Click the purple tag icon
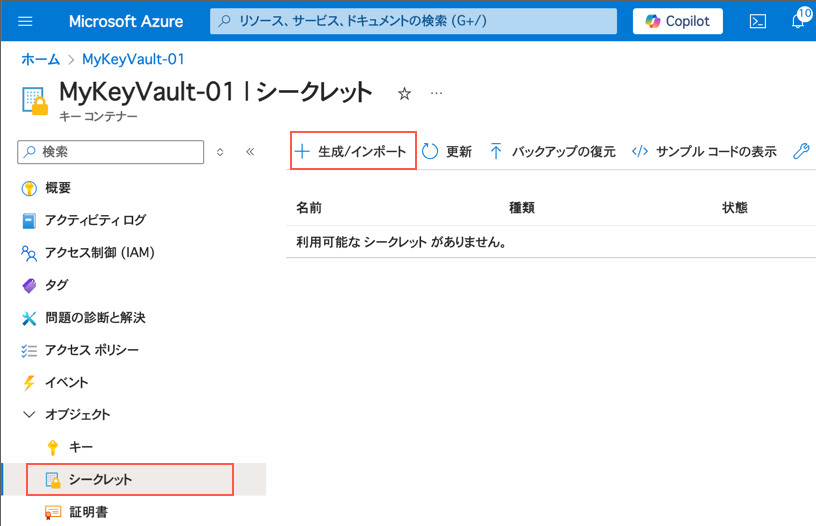The height and width of the screenshot is (526, 816). coord(29,286)
